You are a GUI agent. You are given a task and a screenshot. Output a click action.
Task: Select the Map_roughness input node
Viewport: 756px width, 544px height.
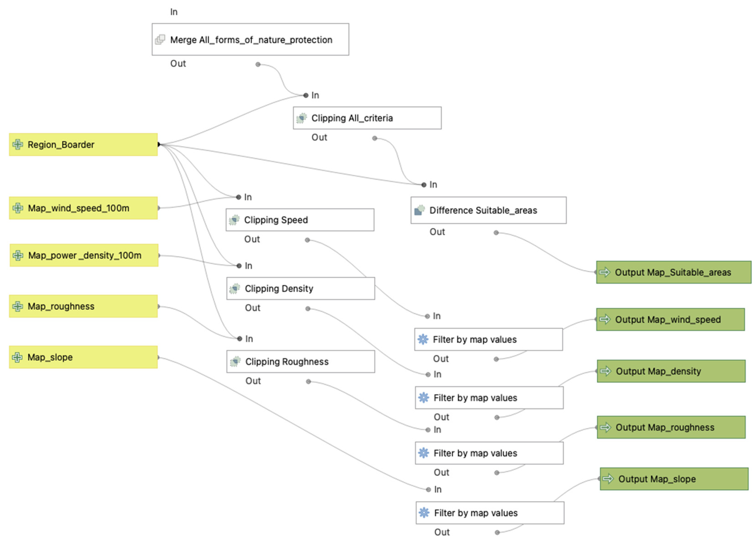83,306
